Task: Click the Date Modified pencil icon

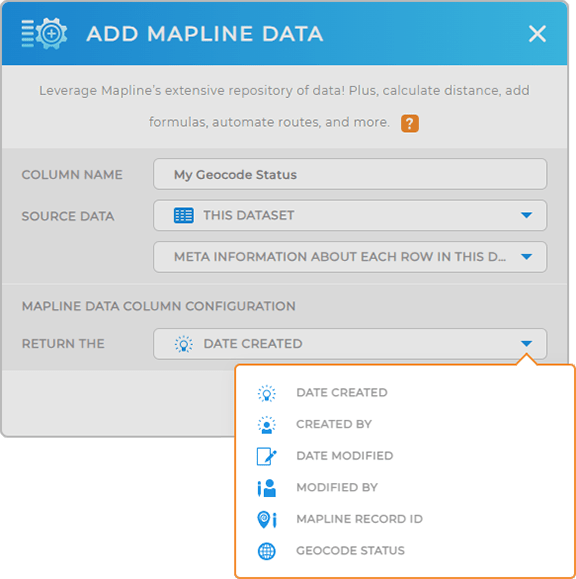Action: pos(267,456)
